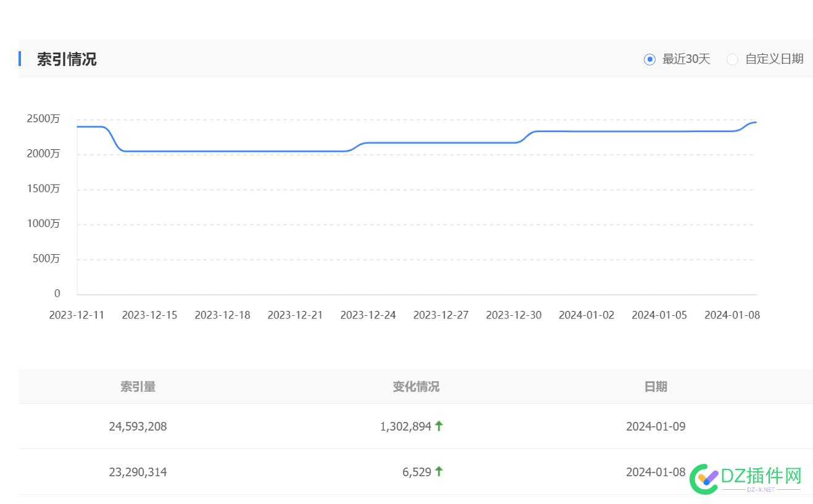Screen dimensions: 813x504
Task: Click the 索引情况 section heading
Action: pyautogui.click(x=67, y=59)
